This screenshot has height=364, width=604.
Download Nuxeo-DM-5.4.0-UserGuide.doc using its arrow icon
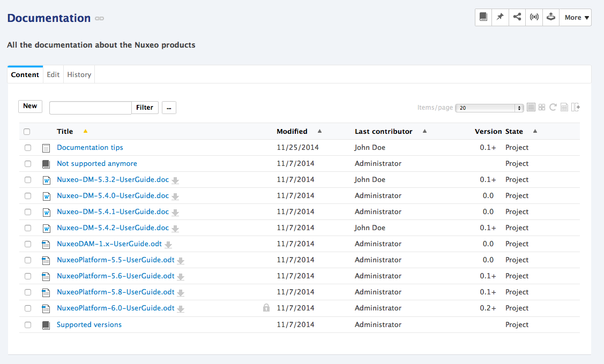[175, 196]
